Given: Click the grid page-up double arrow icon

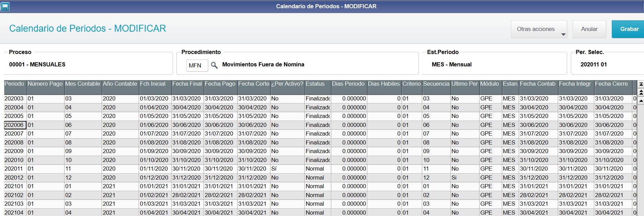Looking at the screenshot, I should click(x=641, y=92).
